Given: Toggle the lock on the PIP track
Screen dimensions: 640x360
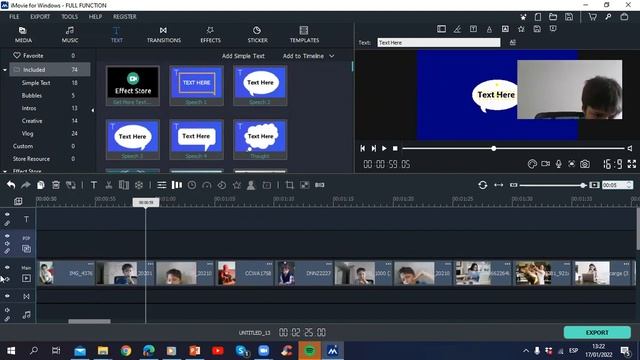Looking at the screenshot, I should click(x=7, y=251).
